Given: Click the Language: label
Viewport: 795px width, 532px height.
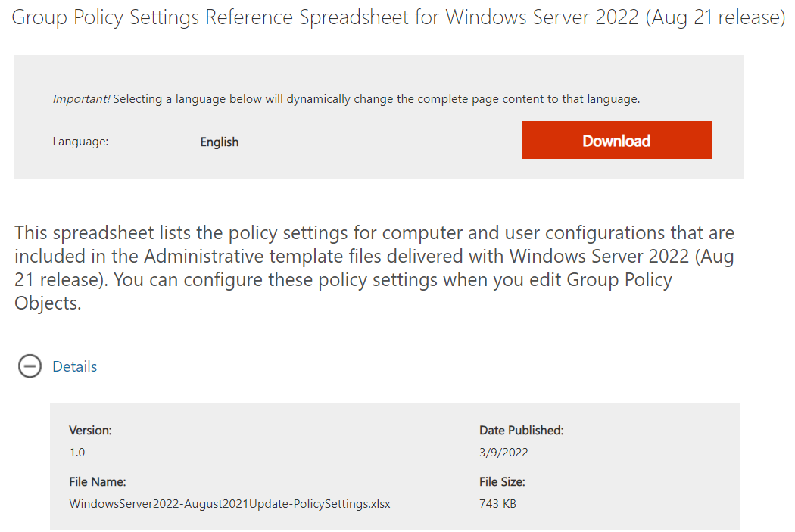Looking at the screenshot, I should tap(80, 142).
